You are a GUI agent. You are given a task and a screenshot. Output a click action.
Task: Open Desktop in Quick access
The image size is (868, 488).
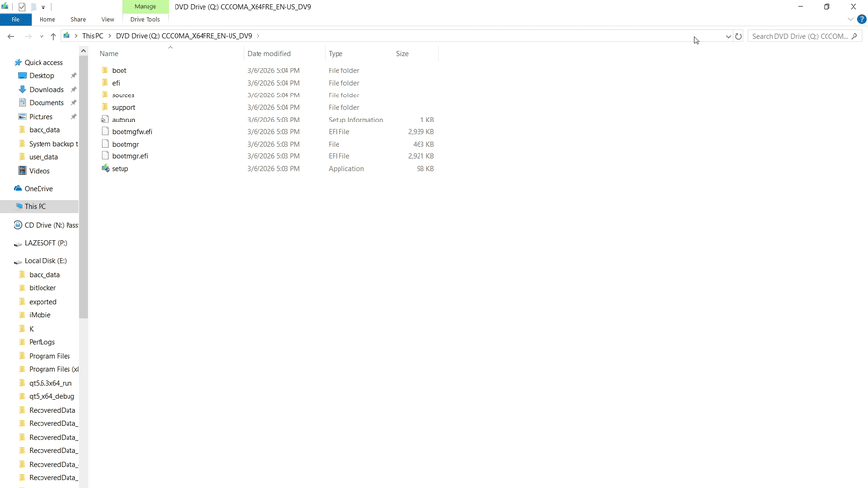(x=41, y=76)
